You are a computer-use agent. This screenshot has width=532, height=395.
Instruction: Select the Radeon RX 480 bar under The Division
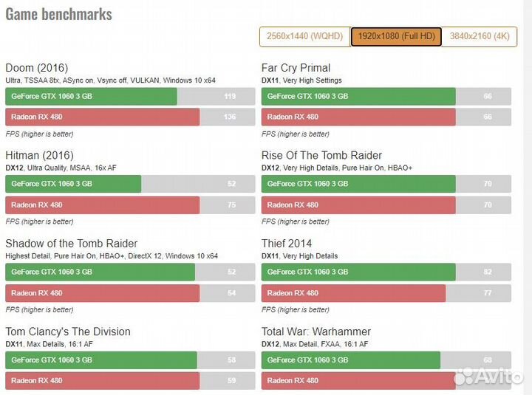pos(102,380)
